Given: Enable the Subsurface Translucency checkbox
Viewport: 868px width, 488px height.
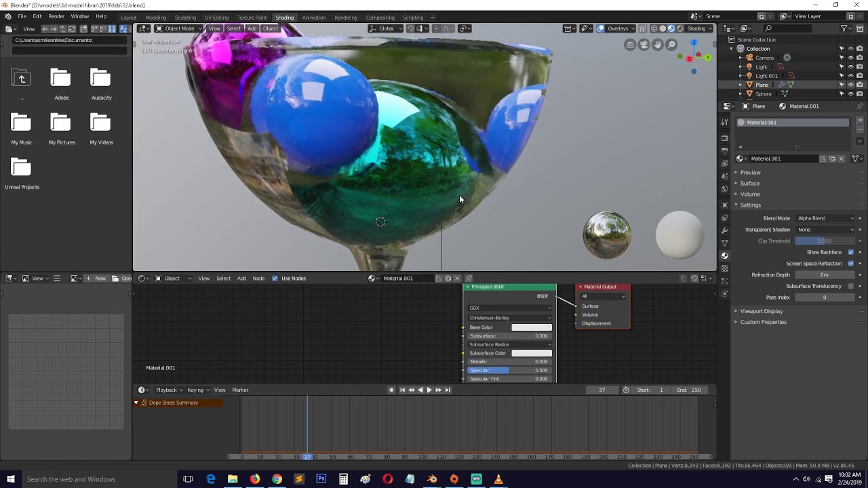Looking at the screenshot, I should (x=850, y=286).
